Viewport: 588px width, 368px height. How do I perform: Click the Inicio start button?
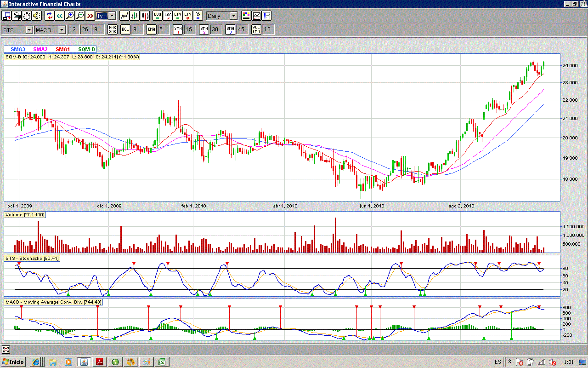(13, 362)
